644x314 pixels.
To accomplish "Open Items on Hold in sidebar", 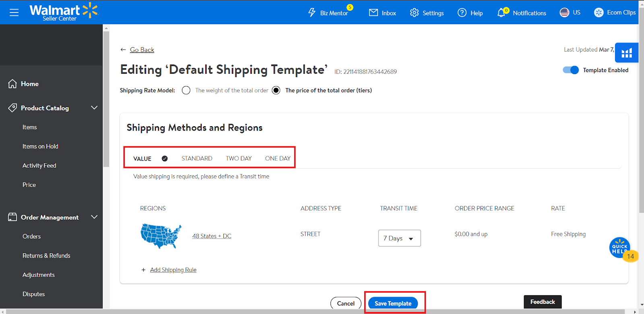I will 40,146.
